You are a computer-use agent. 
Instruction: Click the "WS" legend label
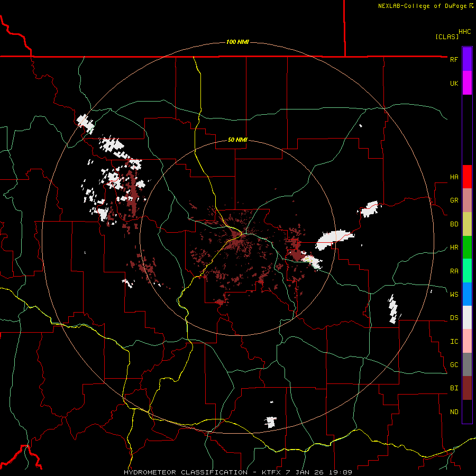454,295
